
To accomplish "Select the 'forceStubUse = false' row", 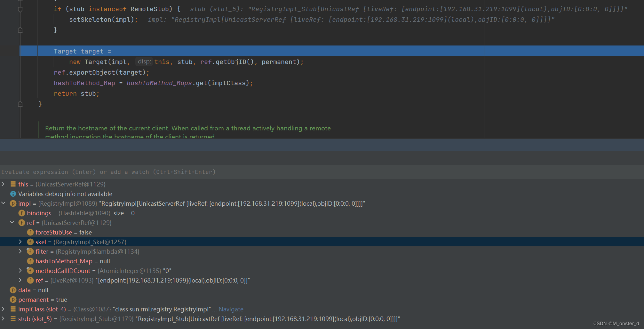I will coord(322,232).
